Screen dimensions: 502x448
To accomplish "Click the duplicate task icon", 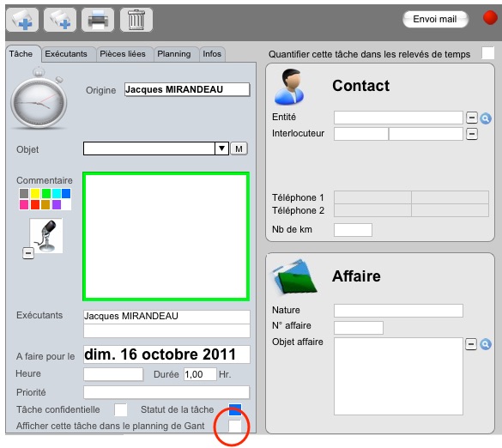I will (x=60, y=20).
